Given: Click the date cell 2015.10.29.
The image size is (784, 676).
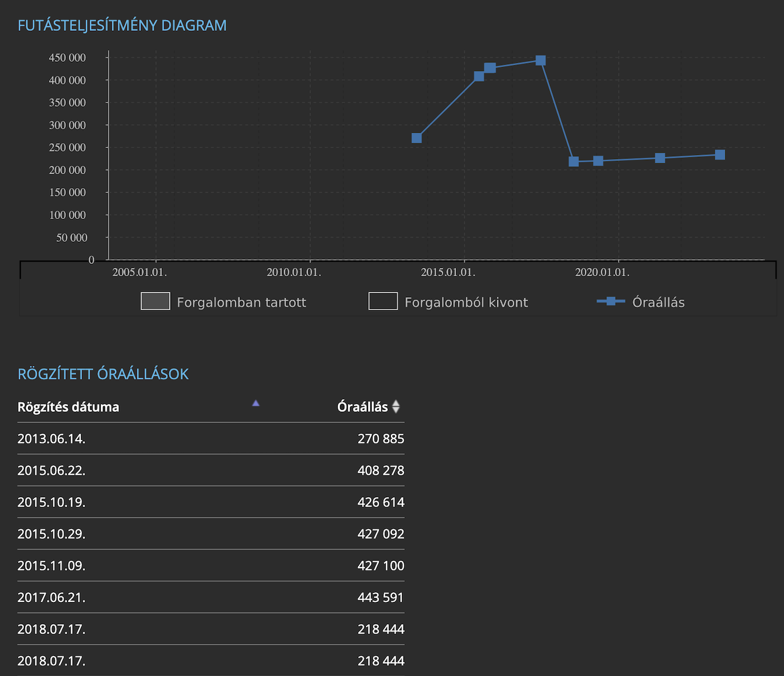Looking at the screenshot, I should pyautogui.click(x=51, y=534).
